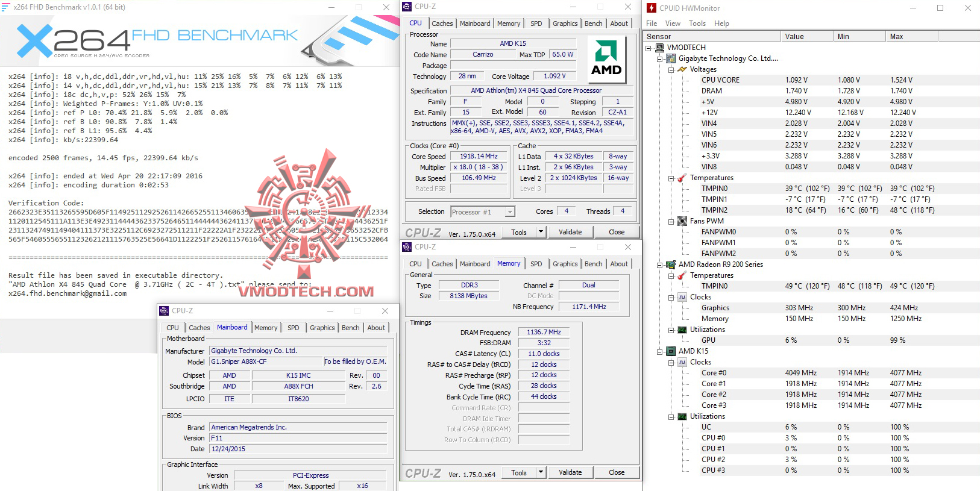Click the Sensor column header
Screen dimensions: 980x491
point(712,37)
